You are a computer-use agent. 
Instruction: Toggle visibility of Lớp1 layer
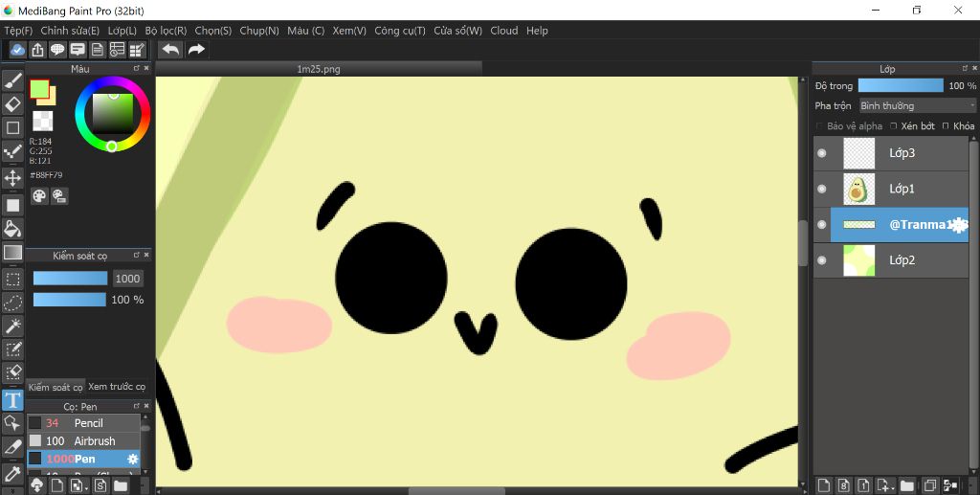[822, 189]
